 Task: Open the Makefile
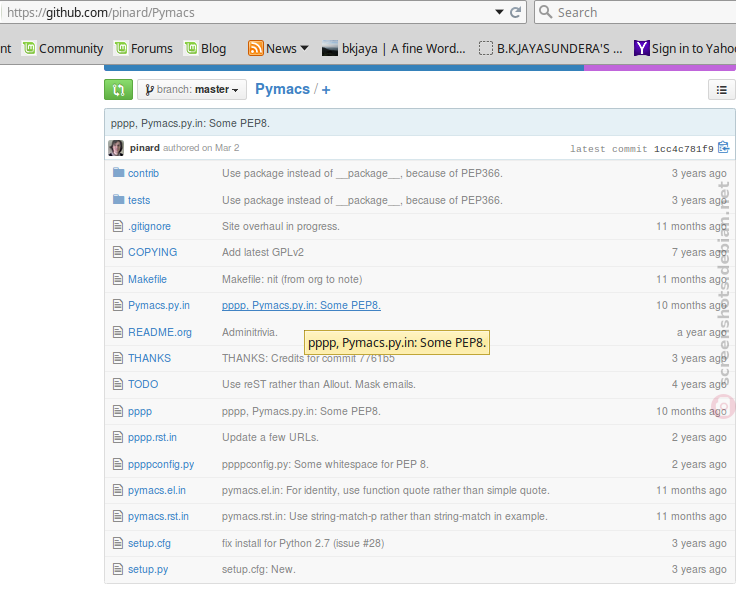(147, 279)
